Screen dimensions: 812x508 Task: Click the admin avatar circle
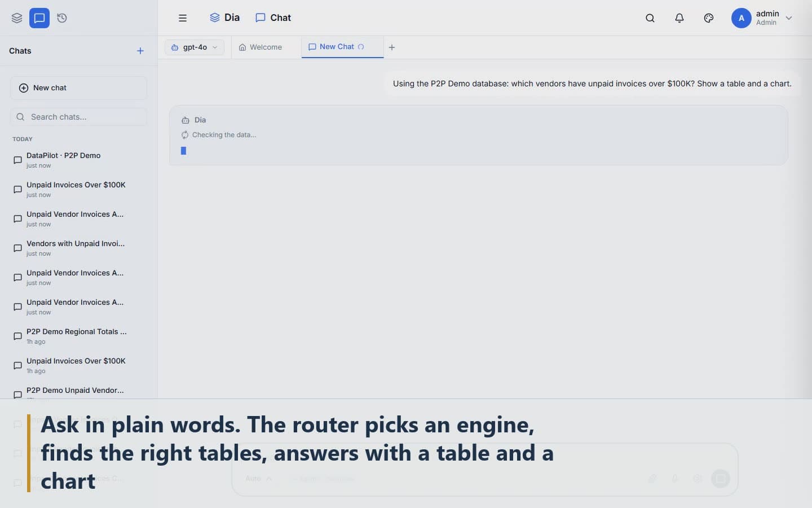point(742,18)
